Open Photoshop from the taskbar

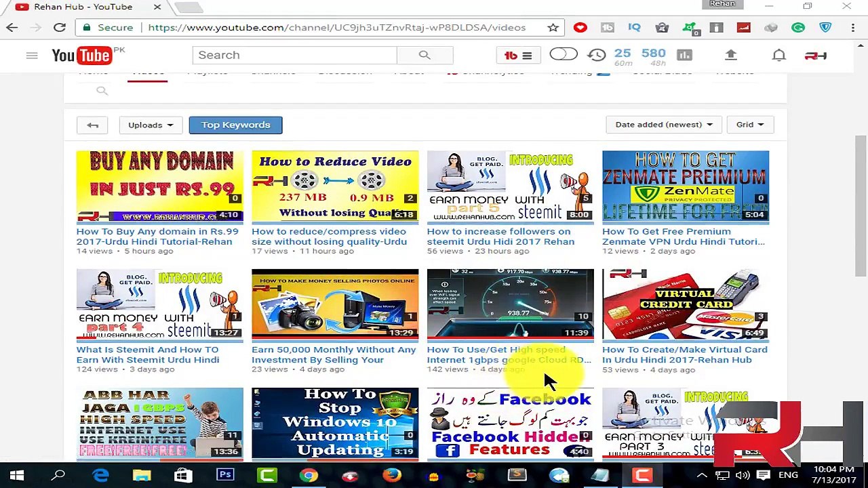[x=225, y=476]
